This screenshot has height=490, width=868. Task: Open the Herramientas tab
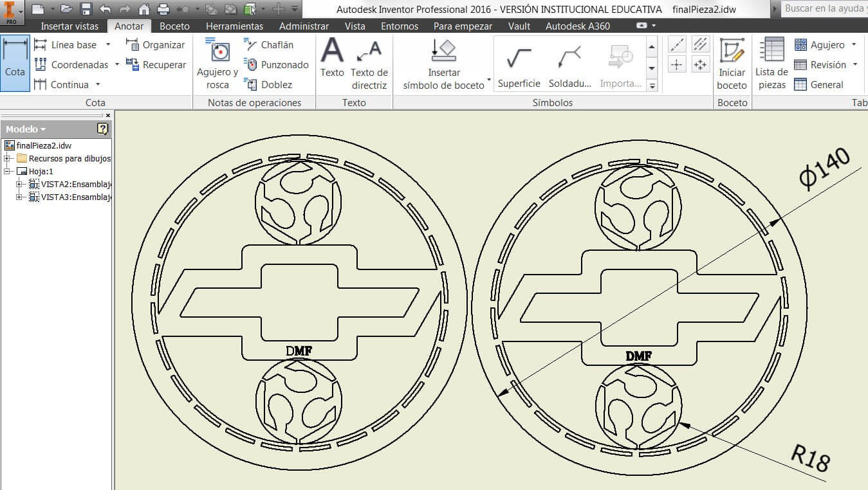coord(234,26)
